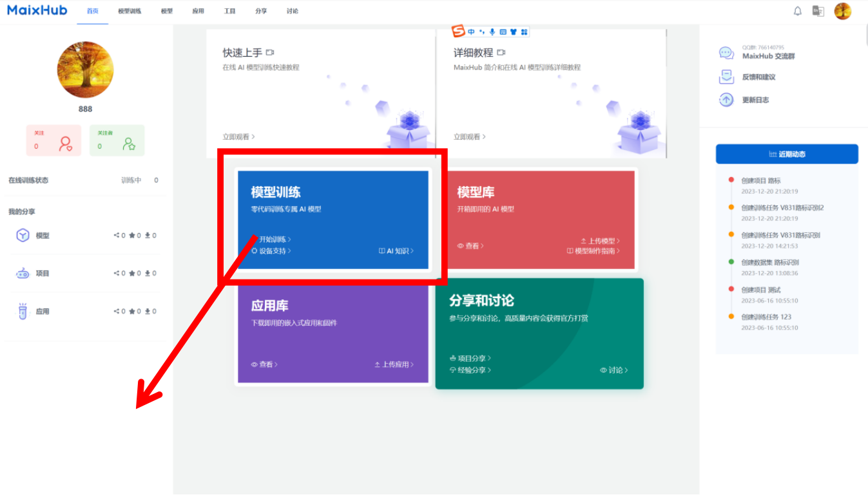The height and width of the screenshot is (497, 868).
Task: Select activity '创建项目 路标'
Action: point(760,181)
